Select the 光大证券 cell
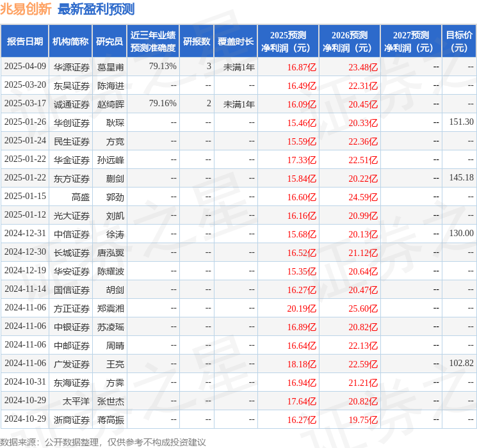The image size is (477, 448). (x=72, y=216)
